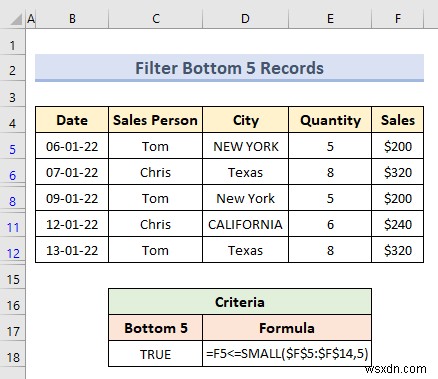Click the Sales Person header cell
Screen dimensions: 438x379
click(x=155, y=120)
